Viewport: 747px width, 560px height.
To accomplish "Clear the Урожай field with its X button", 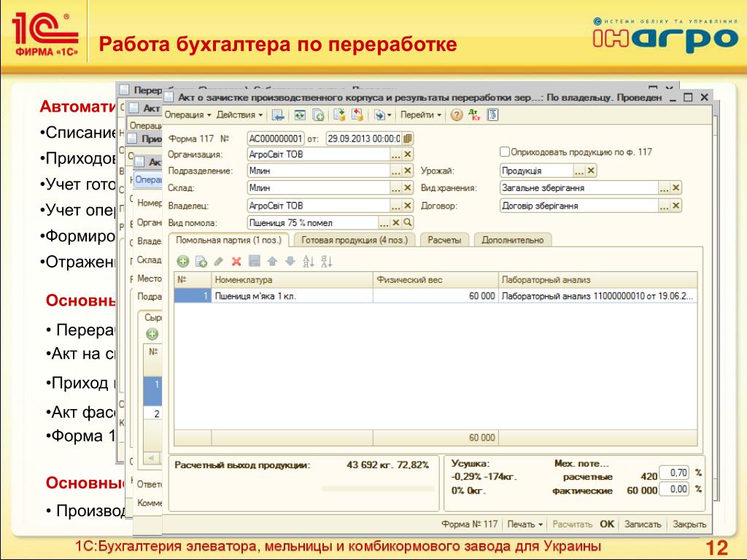I will [x=591, y=171].
